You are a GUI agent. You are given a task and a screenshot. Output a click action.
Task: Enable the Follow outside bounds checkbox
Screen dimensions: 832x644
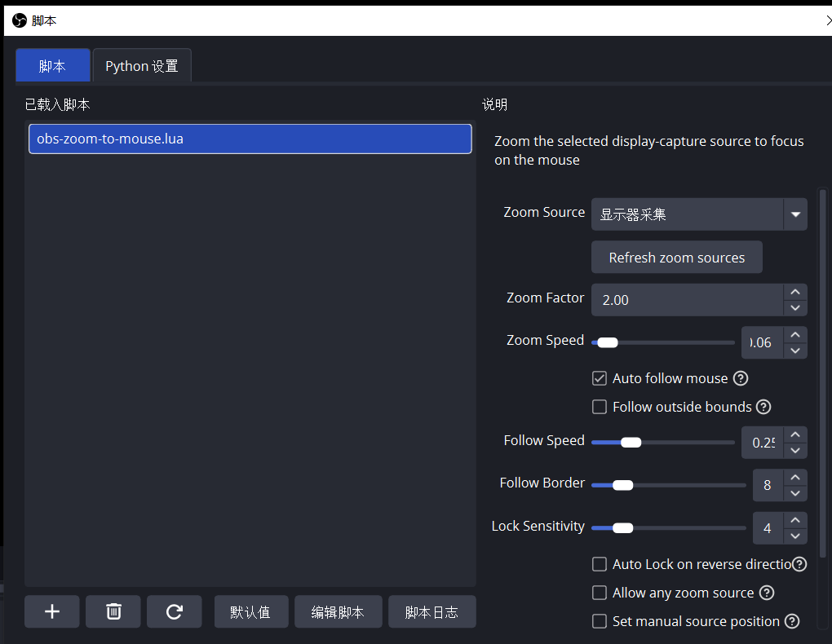pyautogui.click(x=600, y=407)
